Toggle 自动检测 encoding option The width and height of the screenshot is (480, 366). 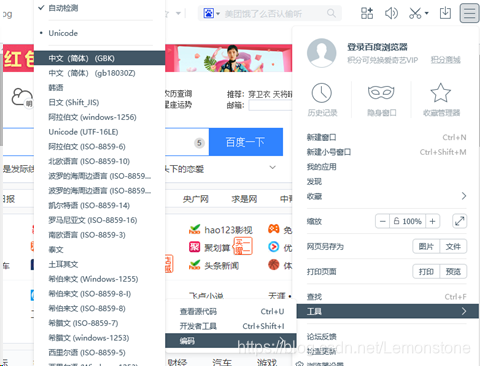[x=99, y=8]
